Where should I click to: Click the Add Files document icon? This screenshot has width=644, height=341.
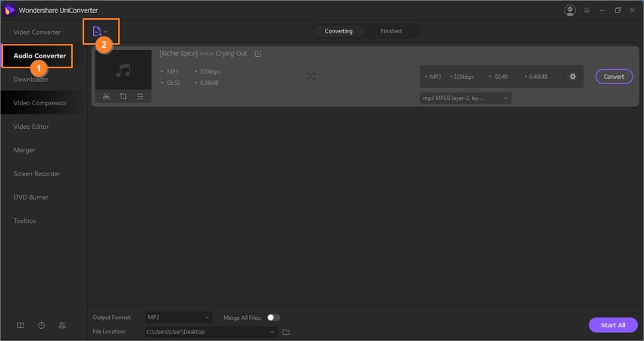[97, 31]
